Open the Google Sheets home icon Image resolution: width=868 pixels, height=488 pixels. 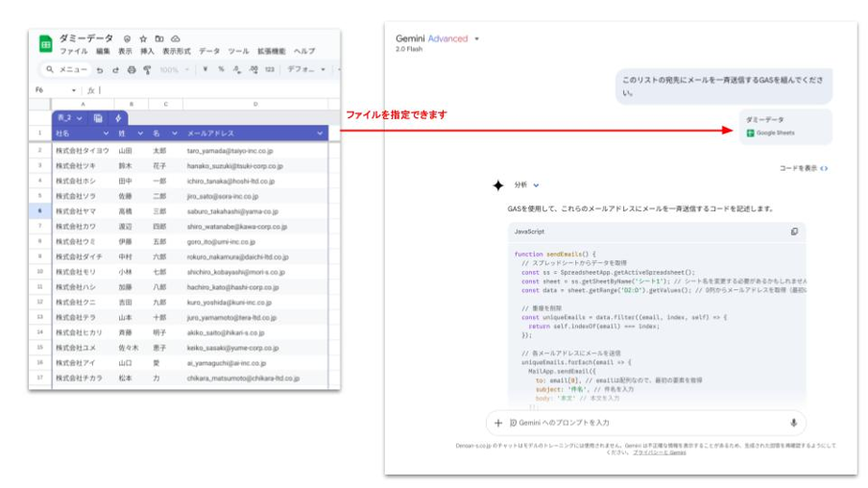tap(45, 44)
